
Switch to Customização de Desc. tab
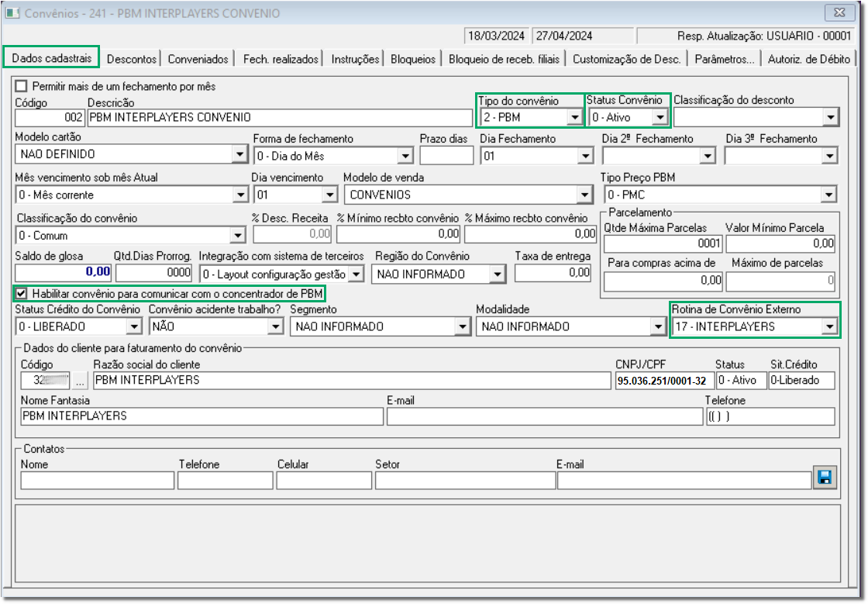(627, 59)
